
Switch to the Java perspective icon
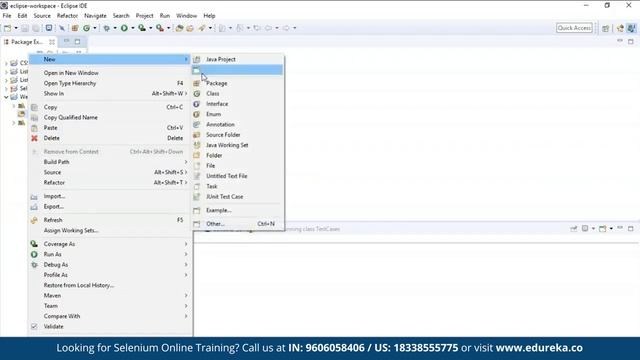tap(631, 28)
